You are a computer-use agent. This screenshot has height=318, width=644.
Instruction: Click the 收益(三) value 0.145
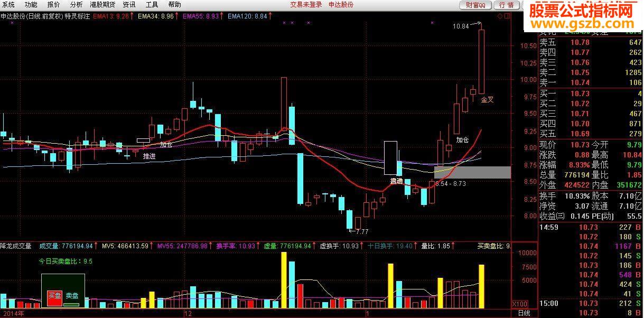pyautogui.click(x=580, y=216)
